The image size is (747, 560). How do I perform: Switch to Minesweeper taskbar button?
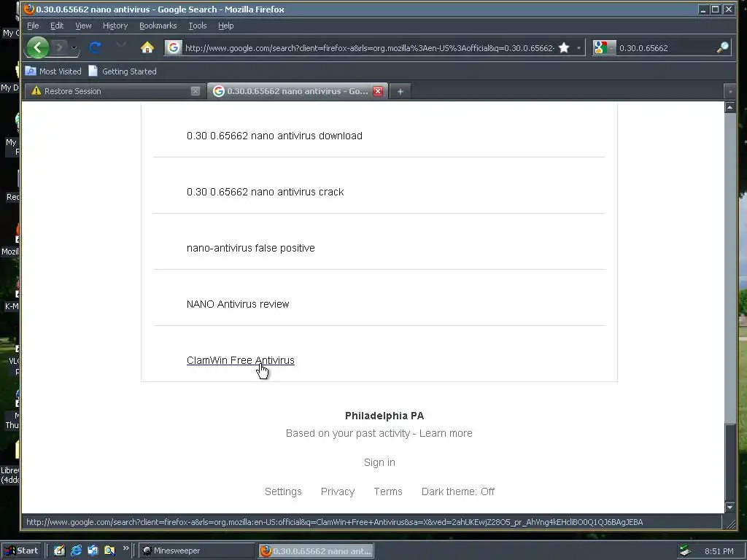[198, 551]
